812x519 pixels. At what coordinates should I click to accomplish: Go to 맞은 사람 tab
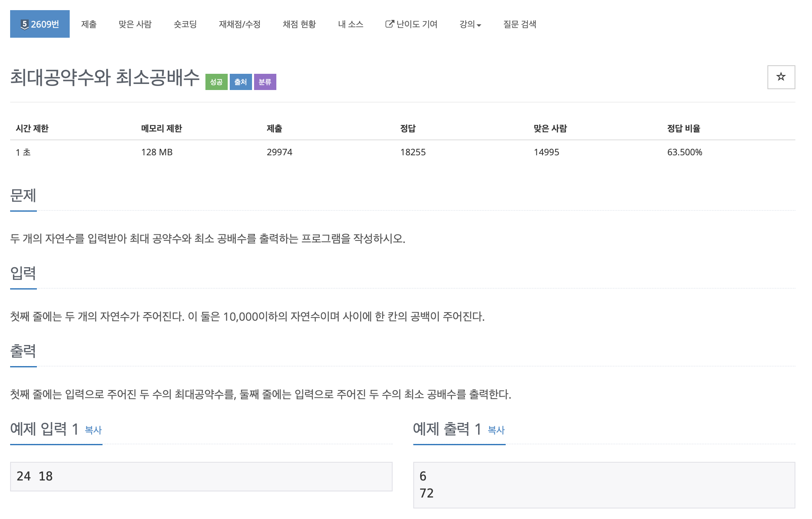tap(135, 24)
